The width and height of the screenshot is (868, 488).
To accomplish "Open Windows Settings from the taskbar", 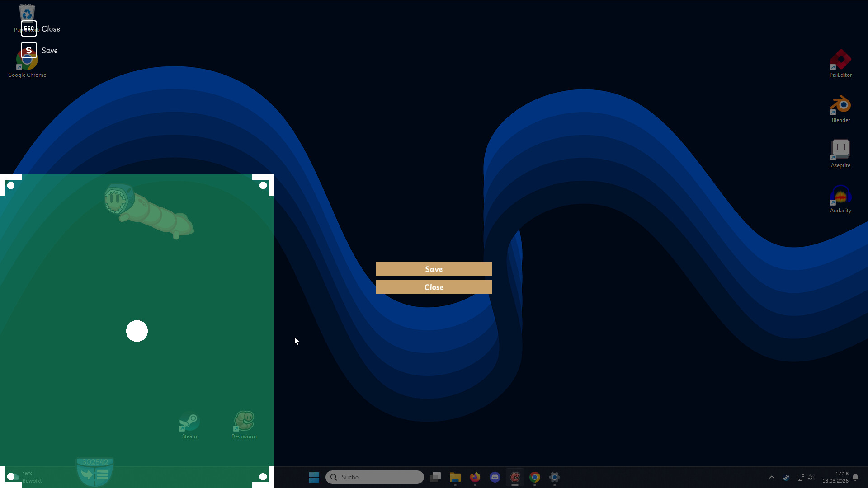I will (555, 477).
